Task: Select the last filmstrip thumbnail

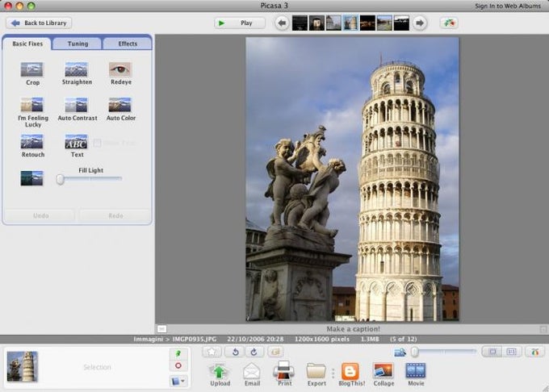Action: pos(401,23)
